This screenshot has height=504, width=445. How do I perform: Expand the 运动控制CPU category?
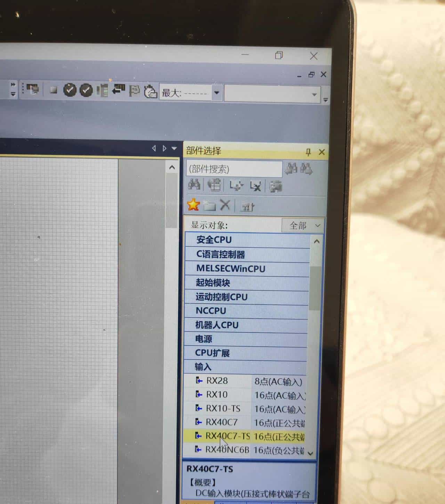246,297
